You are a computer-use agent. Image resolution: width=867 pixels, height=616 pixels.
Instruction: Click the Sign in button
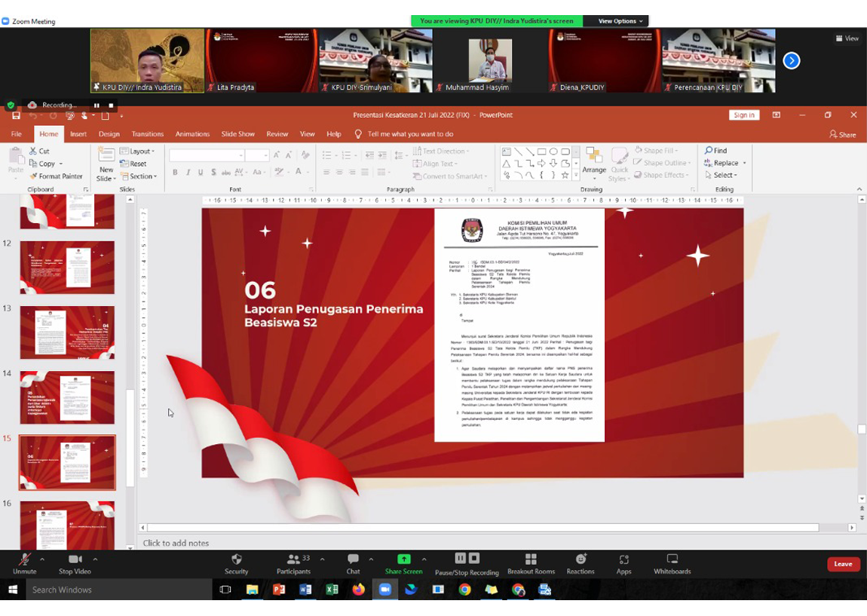click(x=743, y=115)
